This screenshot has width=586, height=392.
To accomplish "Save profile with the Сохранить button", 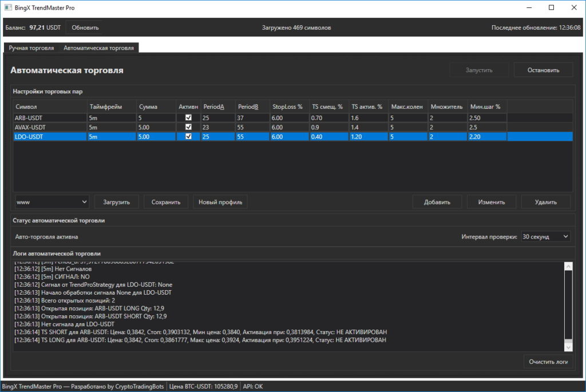I will pyautogui.click(x=165, y=202).
